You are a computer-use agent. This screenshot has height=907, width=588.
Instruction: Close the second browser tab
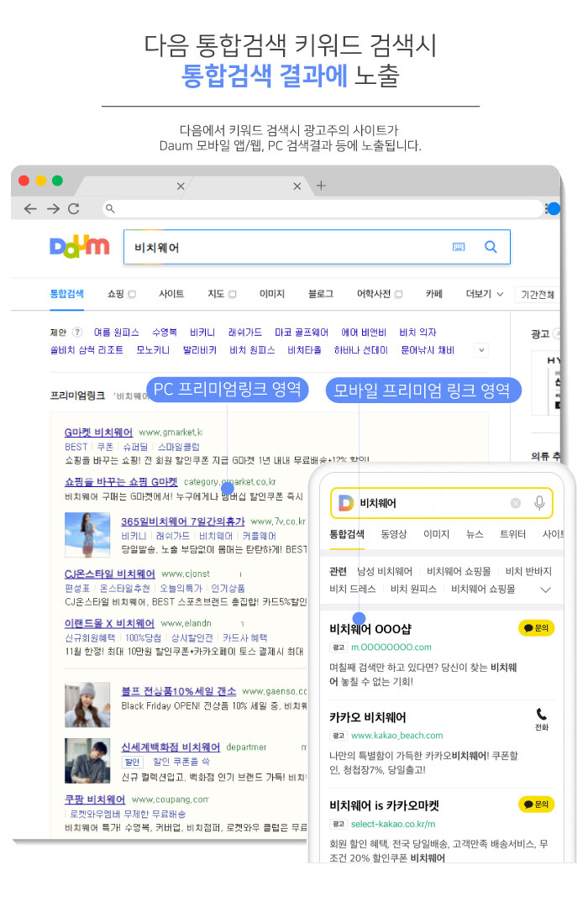click(x=297, y=186)
